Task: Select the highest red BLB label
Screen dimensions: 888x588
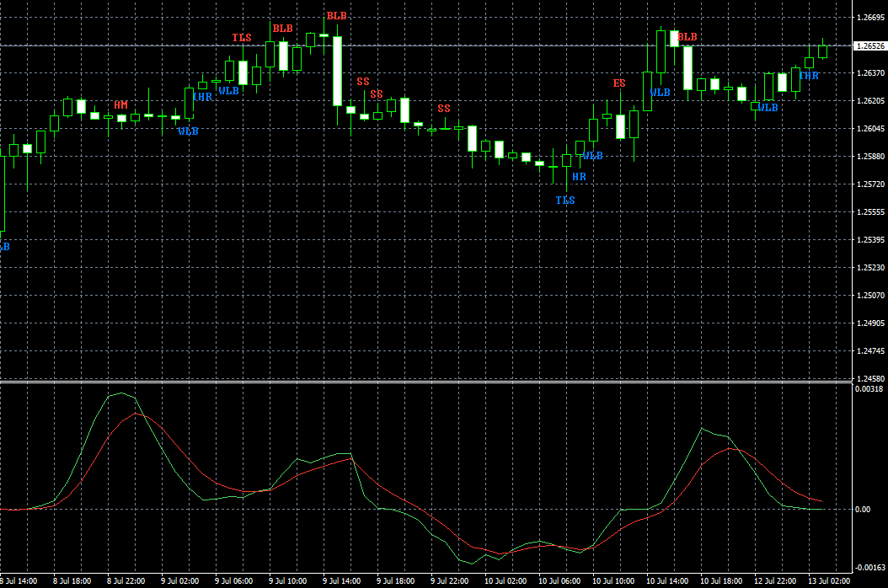Action: 336,16
